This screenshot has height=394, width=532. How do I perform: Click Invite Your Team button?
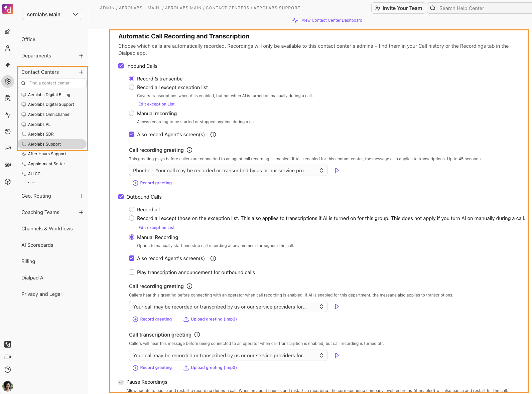[x=398, y=8]
